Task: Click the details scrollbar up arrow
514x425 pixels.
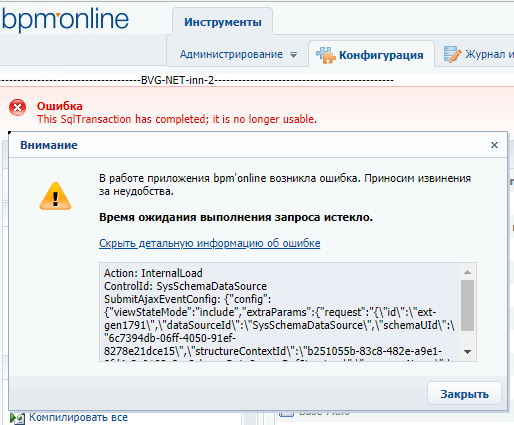Action: click(x=467, y=272)
